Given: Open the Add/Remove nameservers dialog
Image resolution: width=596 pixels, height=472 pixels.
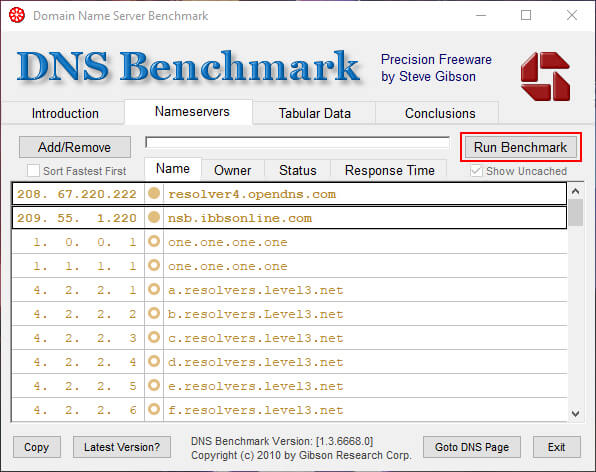Looking at the screenshot, I should (75, 147).
